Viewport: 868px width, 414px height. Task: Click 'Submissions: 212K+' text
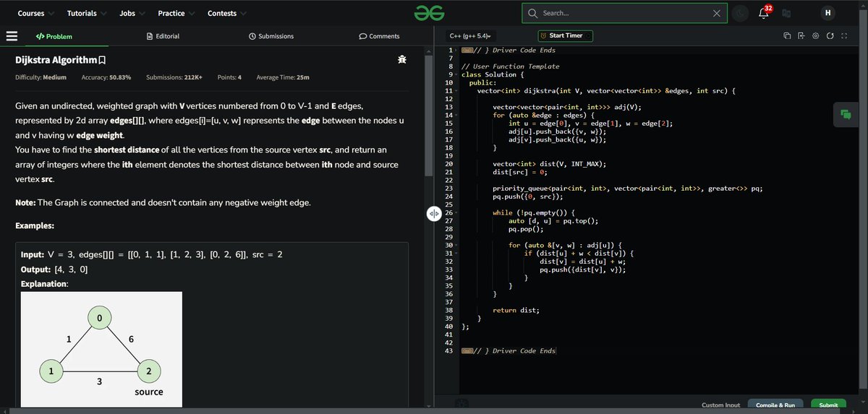coord(174,77)
